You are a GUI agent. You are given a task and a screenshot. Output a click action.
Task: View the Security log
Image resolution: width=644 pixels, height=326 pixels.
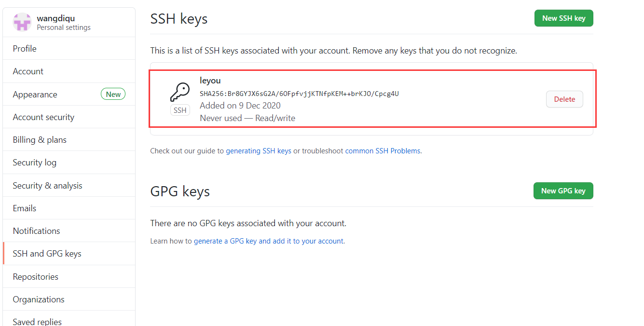point(34,163)
